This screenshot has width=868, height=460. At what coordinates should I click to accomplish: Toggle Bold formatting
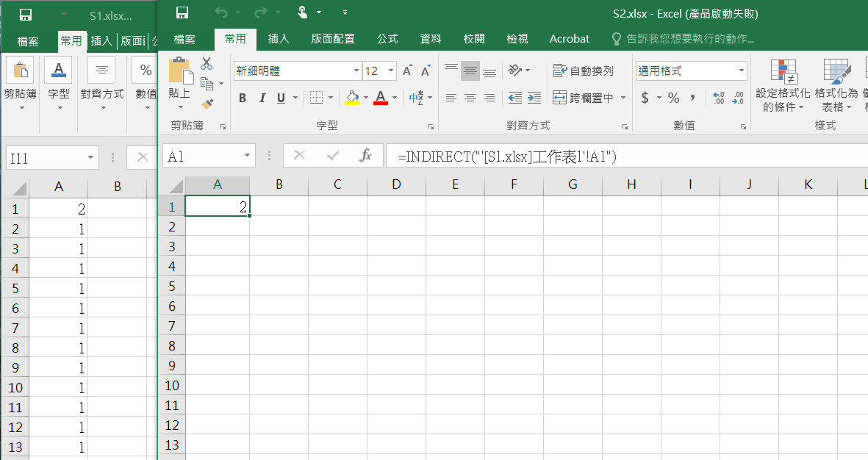pos(243,98)
